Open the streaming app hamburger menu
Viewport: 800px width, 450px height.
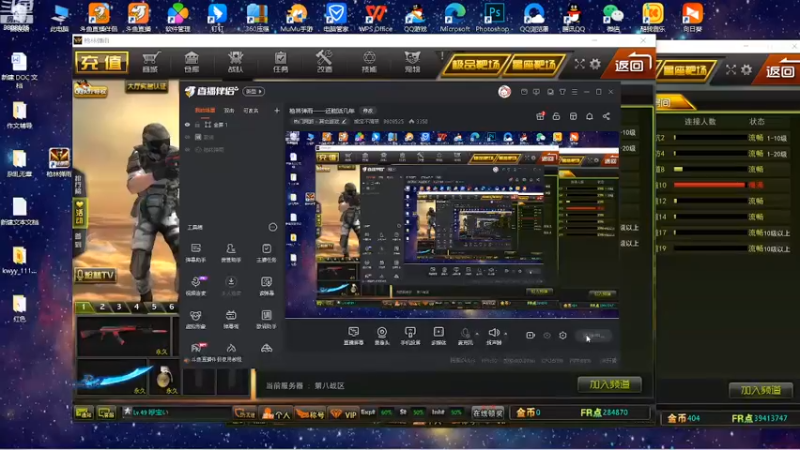point(574,92)
